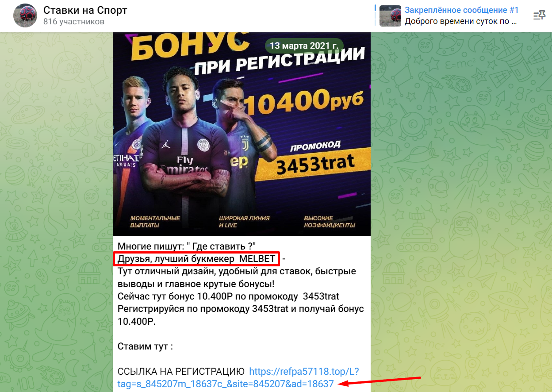Viewport: 552px width, 392px height.
Task: Open the pinned message thumbnail
Action: tap(390, 16)
